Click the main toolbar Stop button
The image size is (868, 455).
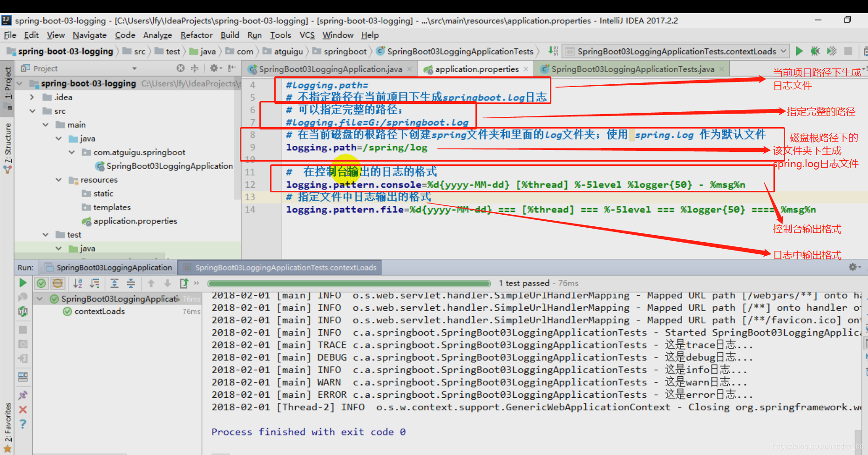point(848,51)
